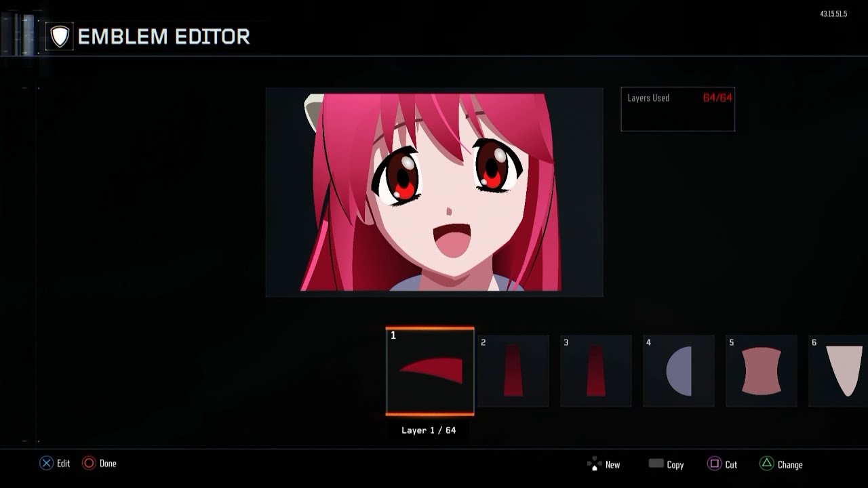Click the Layers Used label
Viewport: 868px width, 488px height.
point(648,98)
